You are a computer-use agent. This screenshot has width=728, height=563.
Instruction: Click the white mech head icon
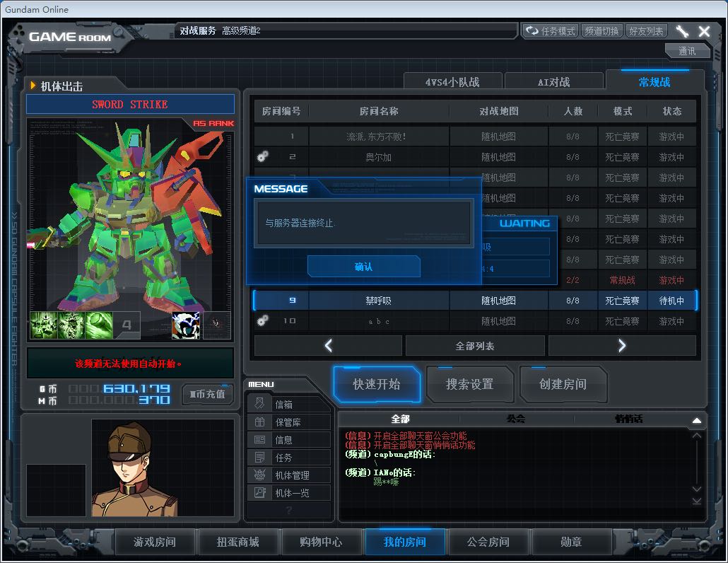[x=186, y=325]
